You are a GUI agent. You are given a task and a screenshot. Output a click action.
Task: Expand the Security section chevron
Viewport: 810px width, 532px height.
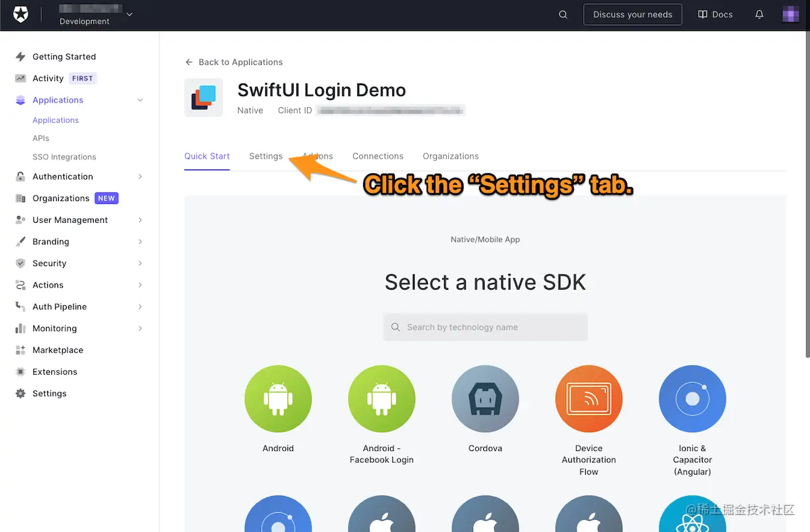140,263
